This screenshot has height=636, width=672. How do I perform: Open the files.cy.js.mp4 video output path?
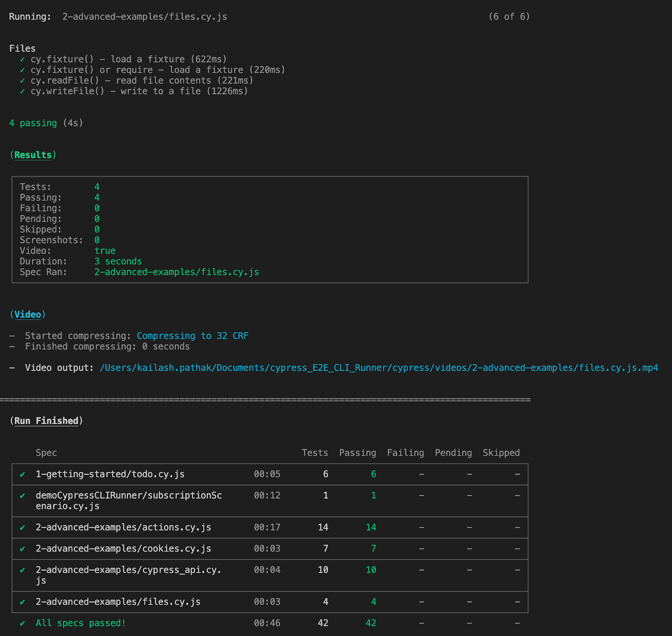coord(378,367)
